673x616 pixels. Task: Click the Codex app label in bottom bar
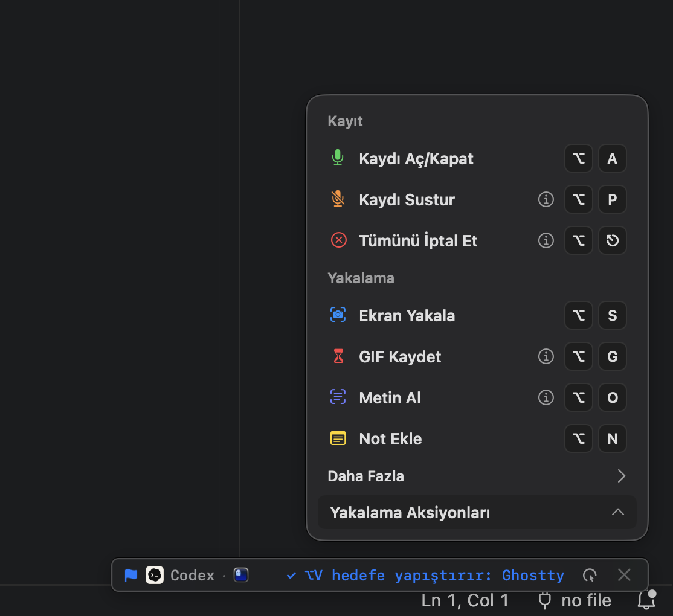[192, 576]
